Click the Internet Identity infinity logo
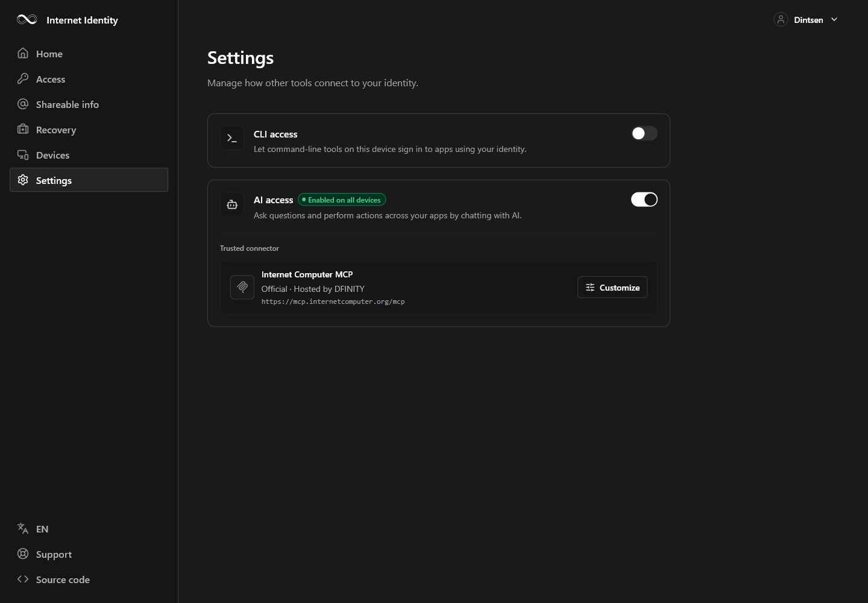Viewport: 868px width, 603px height. (27, 20)
